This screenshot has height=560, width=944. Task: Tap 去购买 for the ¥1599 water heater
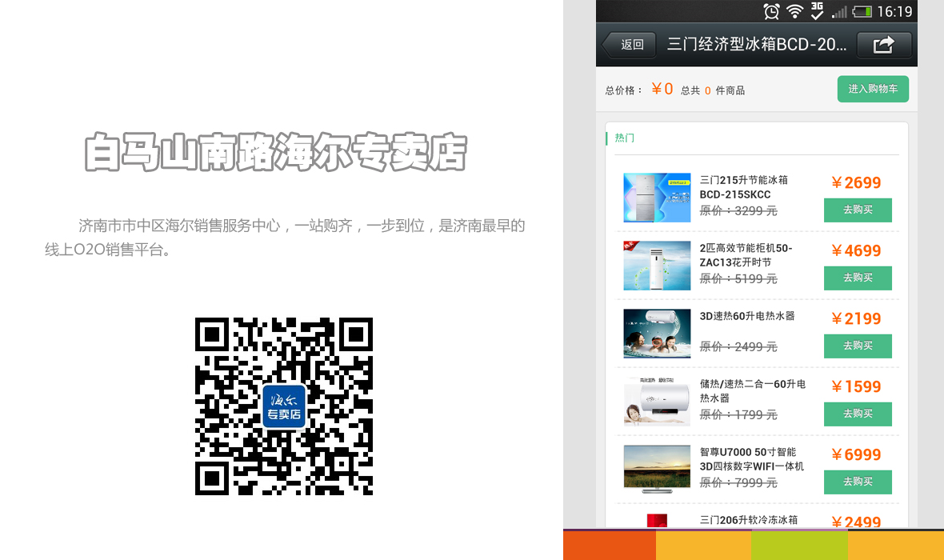tap(858, 414)
